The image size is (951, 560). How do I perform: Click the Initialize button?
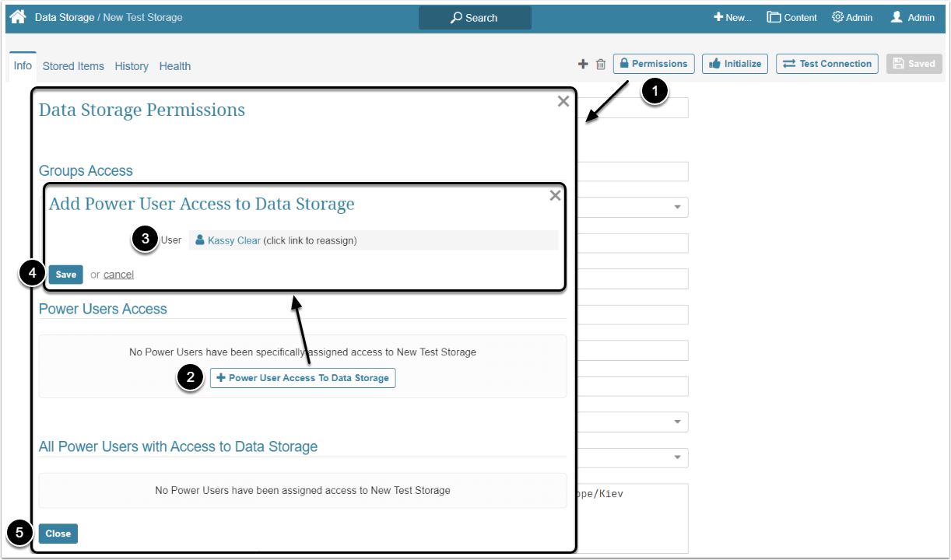[x=735, y=64]
